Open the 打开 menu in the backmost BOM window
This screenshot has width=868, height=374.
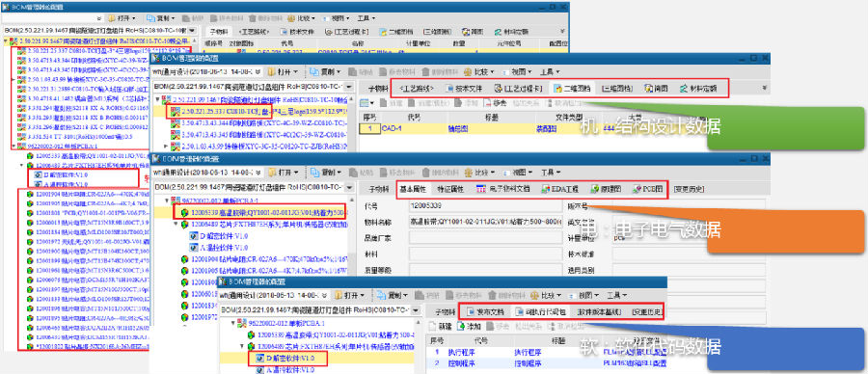[x=121, y=17]
